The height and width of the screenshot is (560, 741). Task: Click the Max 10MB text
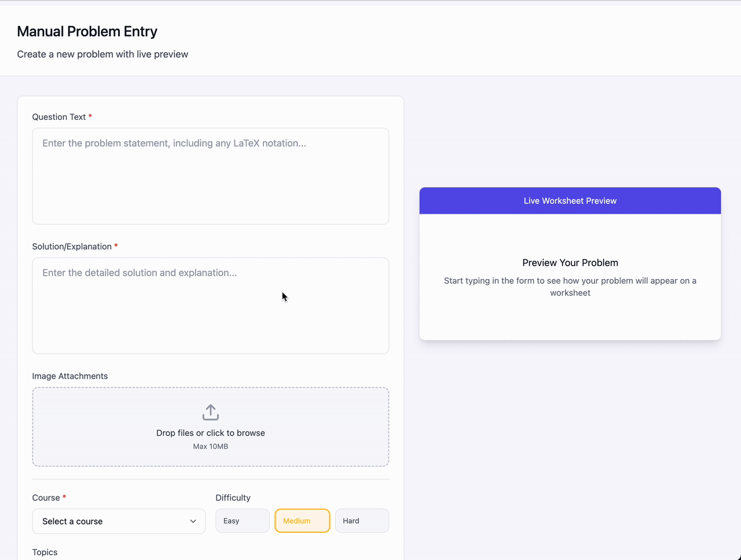[x=210, y=446]
